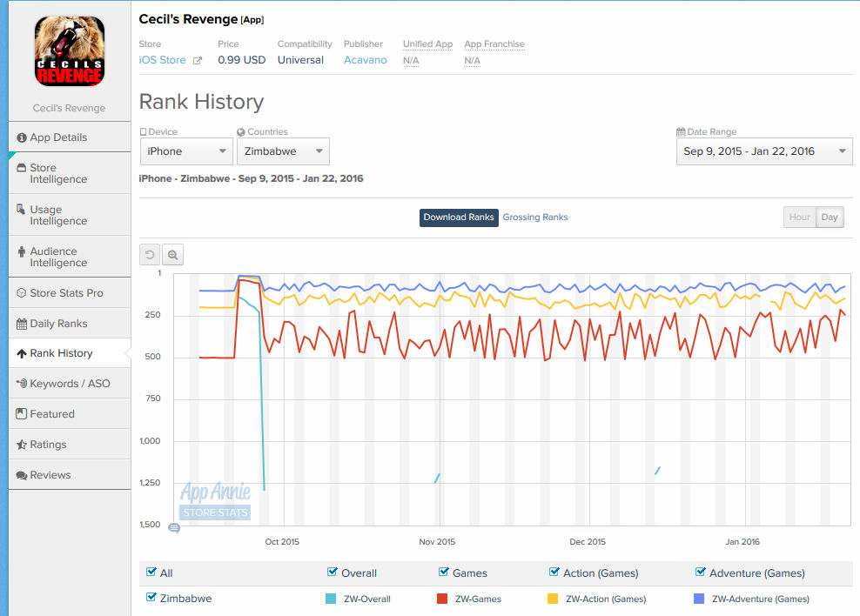Click the chart magnifier zoom icon

(172, 255)
